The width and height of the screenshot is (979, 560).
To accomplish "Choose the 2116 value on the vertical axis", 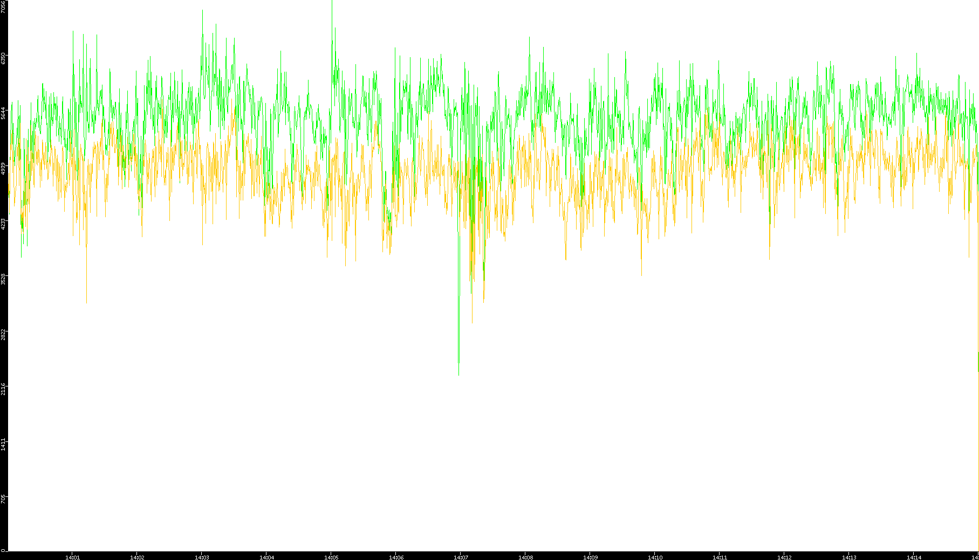I will 3,389.
